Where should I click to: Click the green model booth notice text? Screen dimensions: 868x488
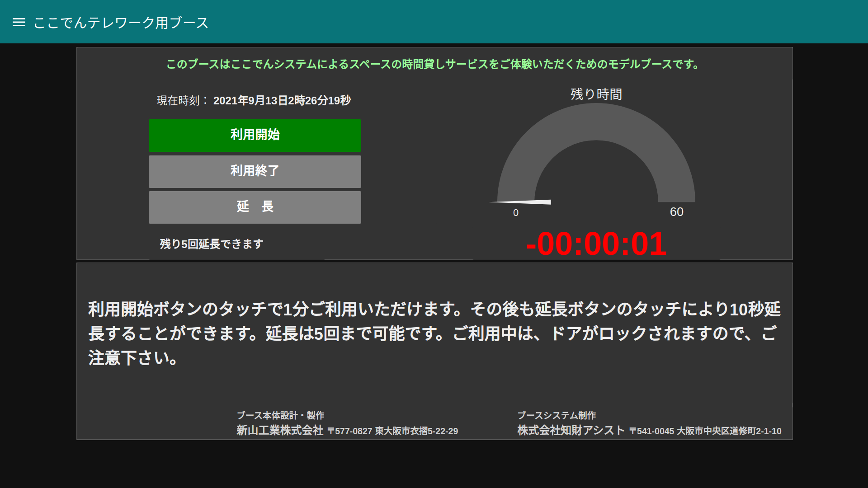click(x=433, y=64)
